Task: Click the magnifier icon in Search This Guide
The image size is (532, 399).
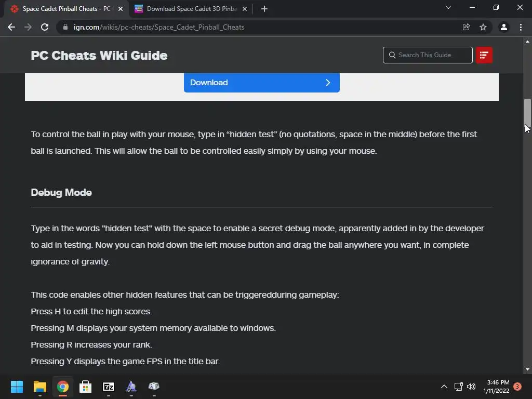Action: point(392,55)
